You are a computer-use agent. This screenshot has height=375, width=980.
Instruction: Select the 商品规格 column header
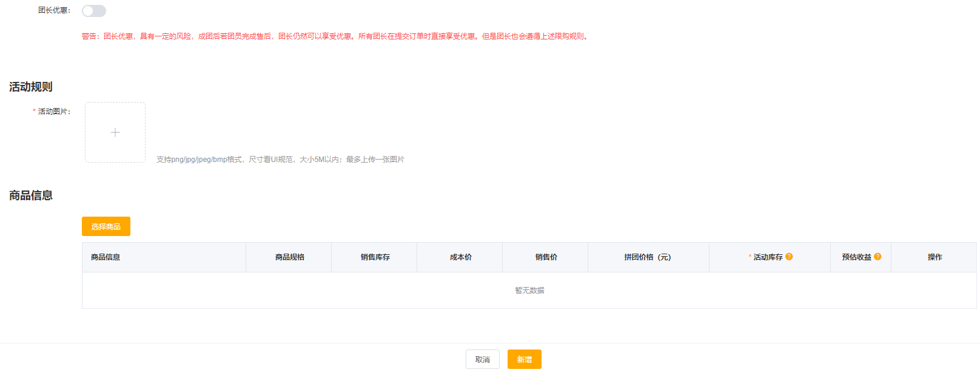289,257
